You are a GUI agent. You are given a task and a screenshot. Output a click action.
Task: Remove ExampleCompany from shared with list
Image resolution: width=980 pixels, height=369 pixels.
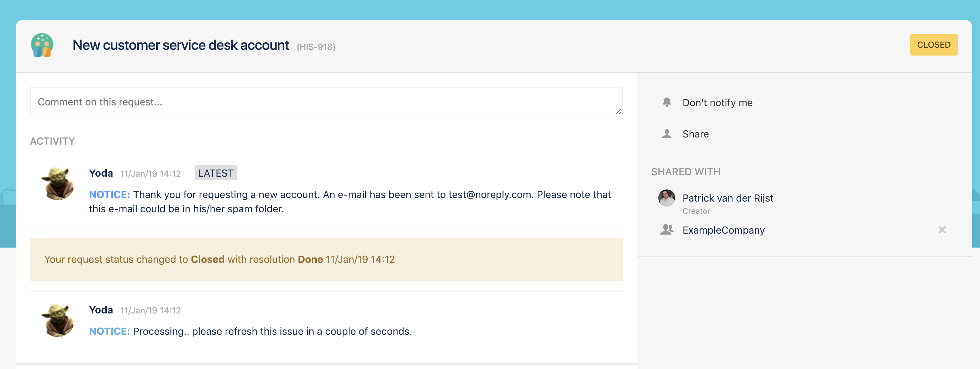pyautogui.click(x=942, y=230)
